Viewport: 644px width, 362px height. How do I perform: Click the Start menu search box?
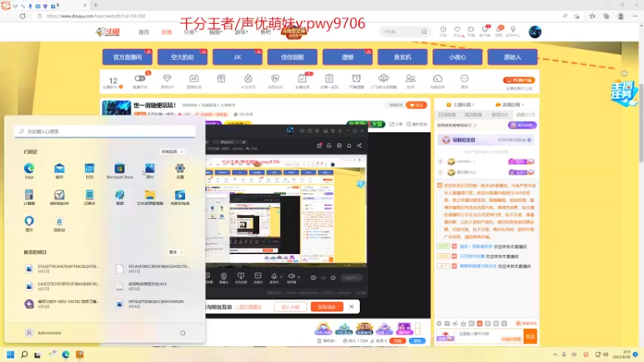[x=105, y=131]
